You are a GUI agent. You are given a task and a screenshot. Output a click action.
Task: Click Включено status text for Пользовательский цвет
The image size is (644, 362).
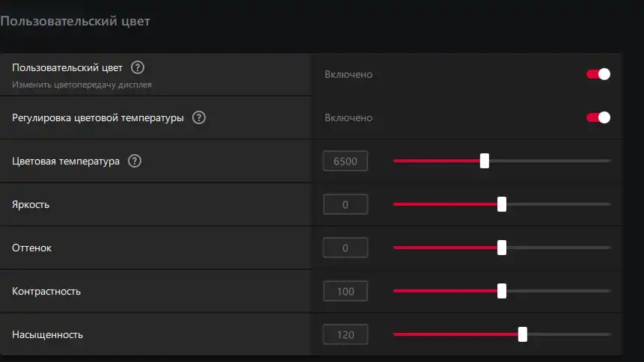pyautogui.click(x=349, y=74)
